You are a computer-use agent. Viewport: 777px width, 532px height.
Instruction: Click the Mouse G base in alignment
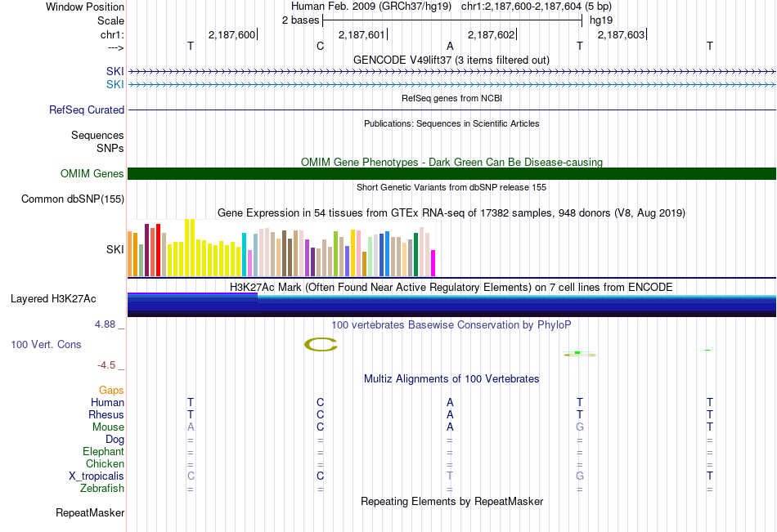pos(580,427)
